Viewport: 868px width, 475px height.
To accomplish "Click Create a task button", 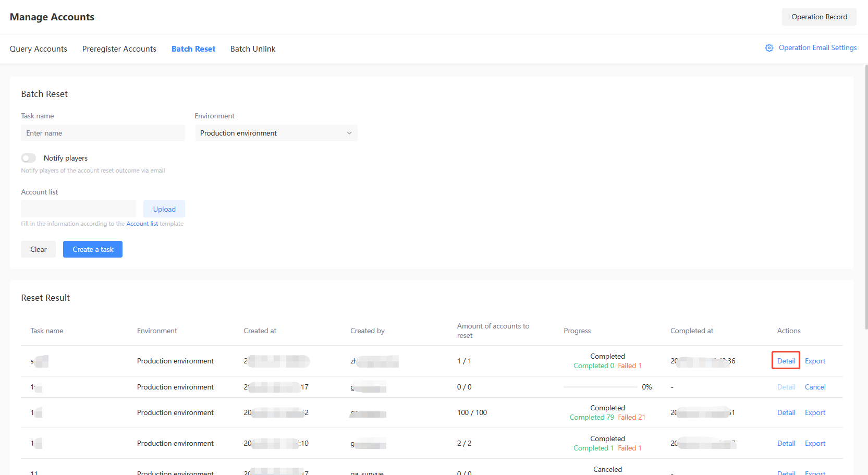I will click(93, 249).
